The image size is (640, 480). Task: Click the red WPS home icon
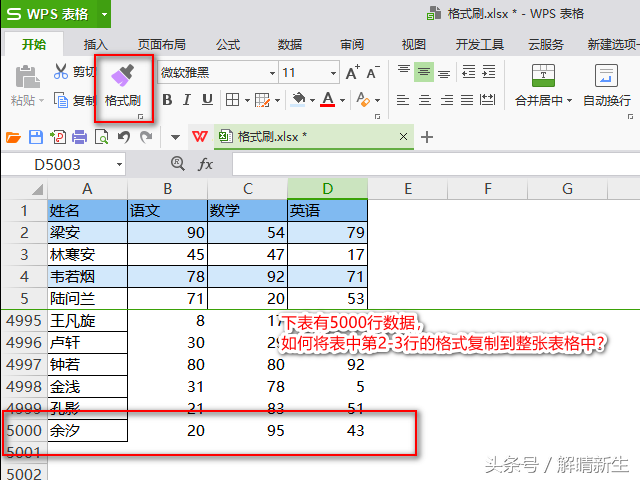pyautogui.click(x=200, y=136)
